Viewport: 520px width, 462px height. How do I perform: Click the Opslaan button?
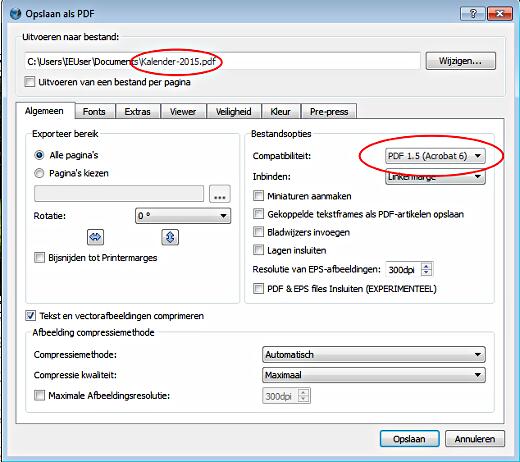409,439
